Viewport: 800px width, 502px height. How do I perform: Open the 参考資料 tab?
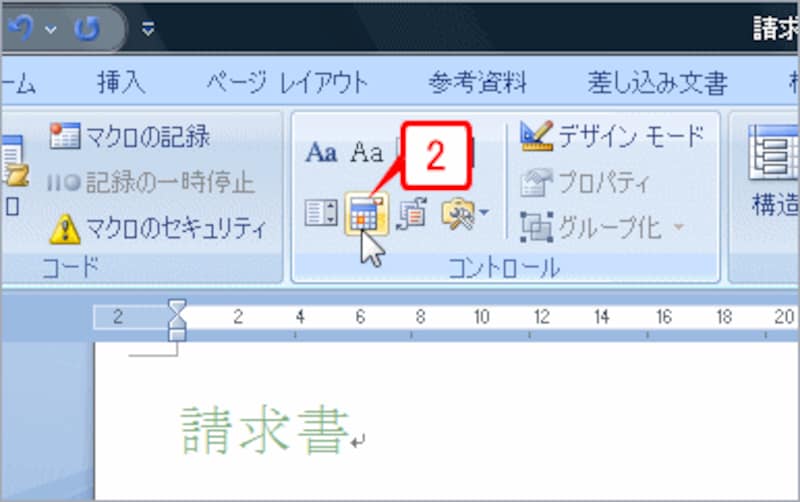click(x=477, y=83)
